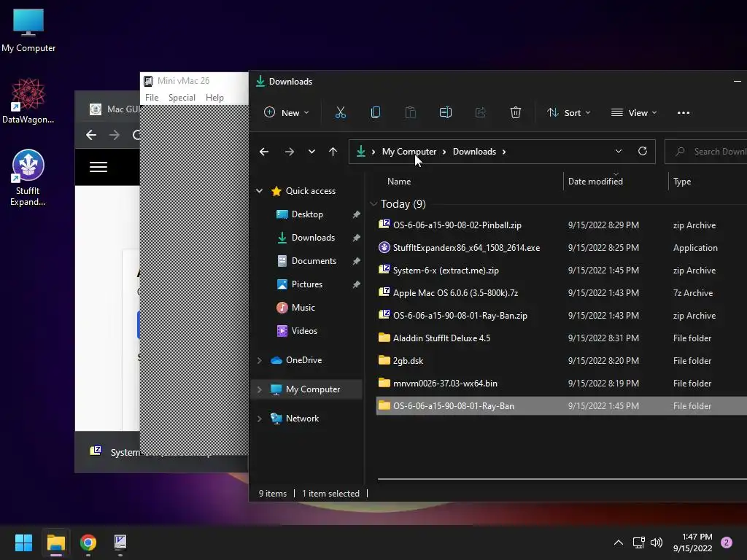Sort by the Date modified column header

[x=595, y=182]
